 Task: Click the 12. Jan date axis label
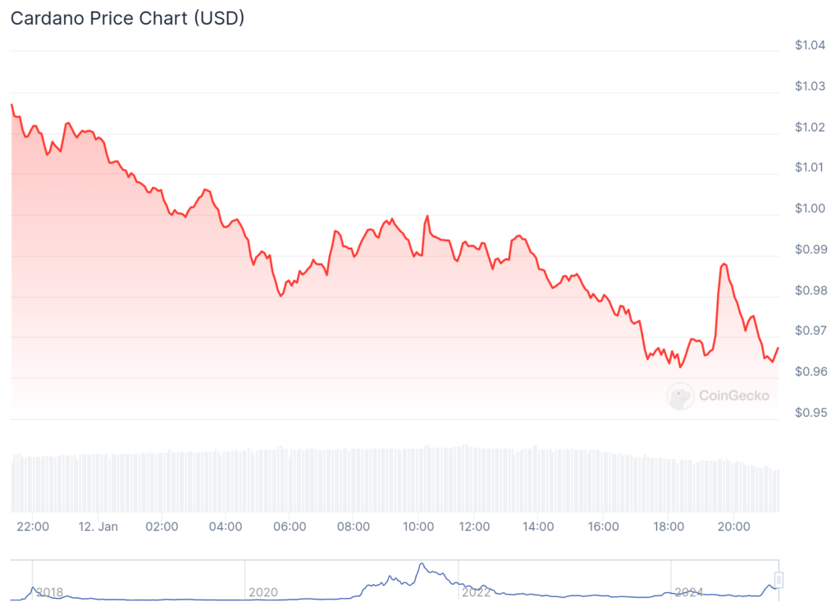98,527
